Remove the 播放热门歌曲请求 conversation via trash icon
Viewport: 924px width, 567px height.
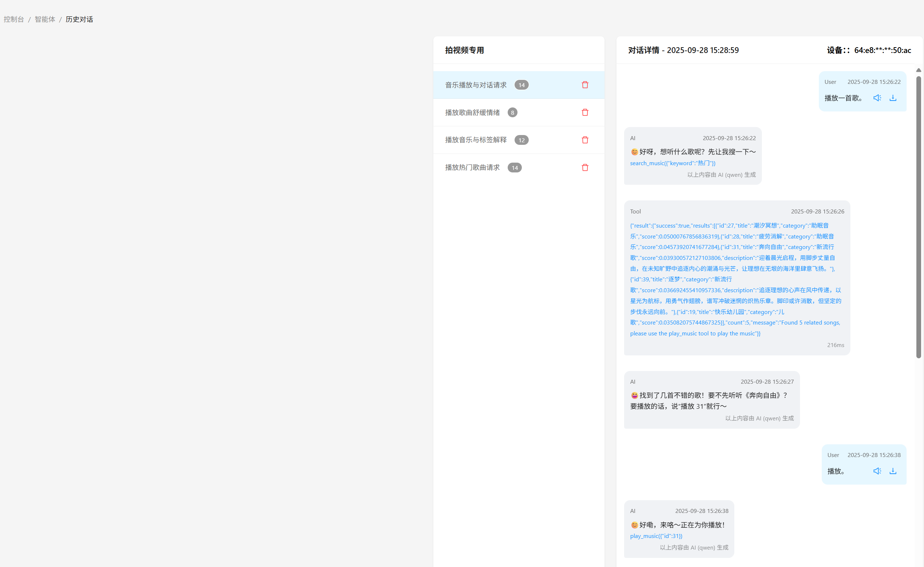click(585, 167)
